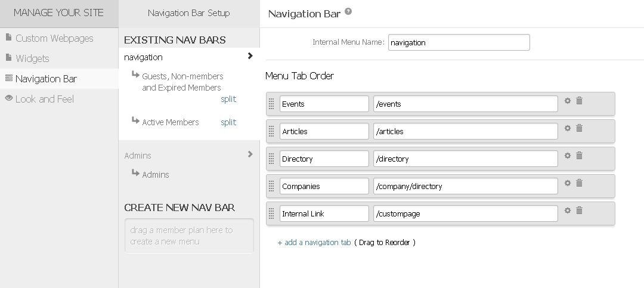
Task: Expand the navigation nav bar arrow
Action: tap(250, 56)
